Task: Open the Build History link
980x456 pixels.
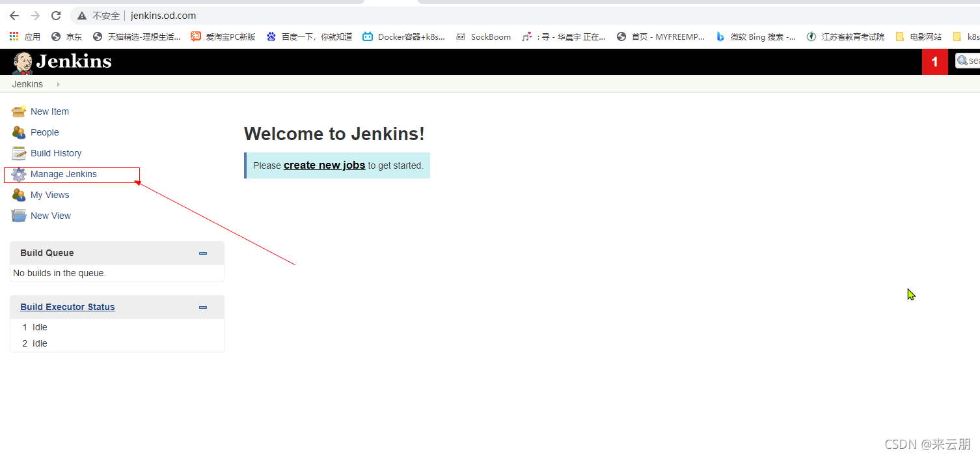Action: click(x=56, y=153)
